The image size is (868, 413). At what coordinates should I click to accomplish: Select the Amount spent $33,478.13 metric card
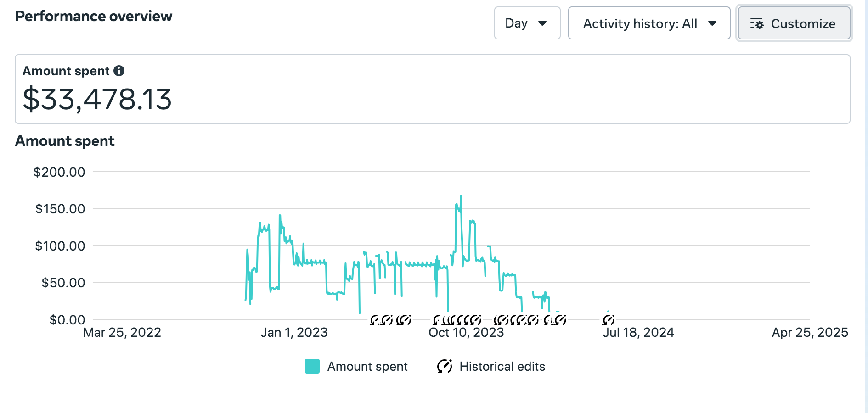click(432, 89)
